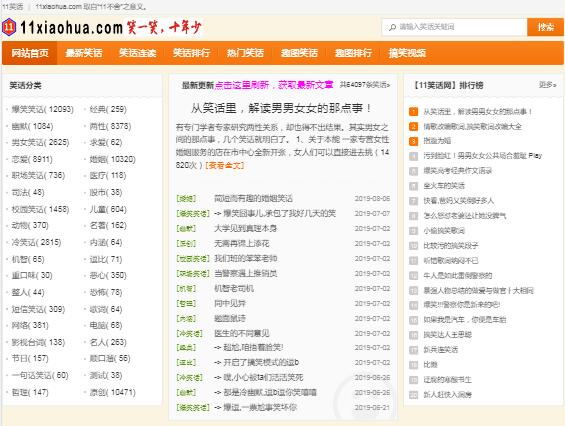Select category 冷笑话(2815)
The width and height of the screenshot is (565, 426).
tap(36, 242)
